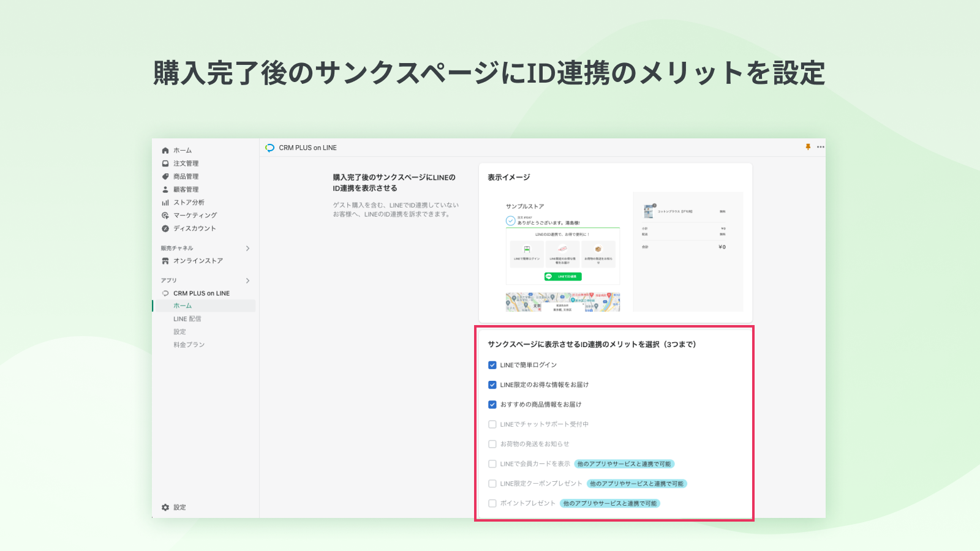This screenshot has height=551, width=980.
Task: Click the 他のアプリ badge beside LINEで会員カードを表示
Action: point(624,464)
